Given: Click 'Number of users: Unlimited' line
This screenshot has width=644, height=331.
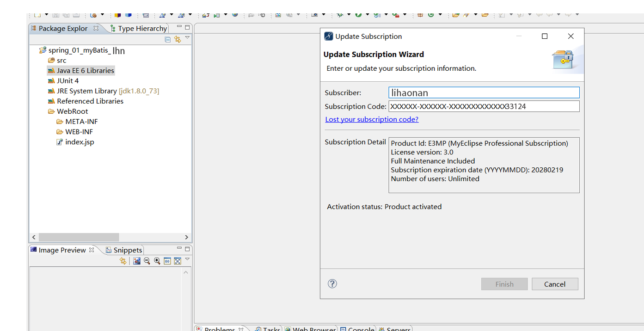Looking at the screenshot, I should 435,179.
